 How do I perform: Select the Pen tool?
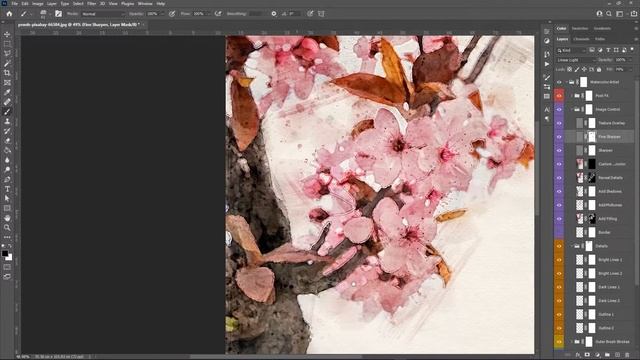[x=7, y=179]
